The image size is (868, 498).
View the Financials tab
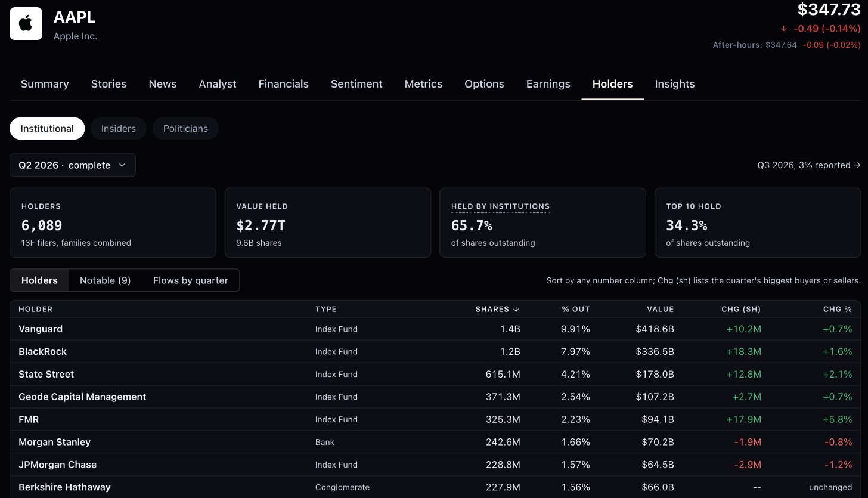(x=283, y=84)
